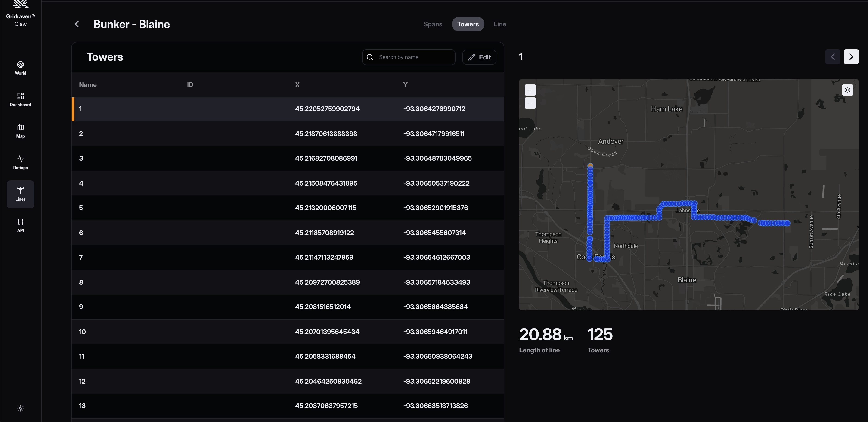868x422 pixels.
Task: Switch to the Line tab
Action: (499, 24)
